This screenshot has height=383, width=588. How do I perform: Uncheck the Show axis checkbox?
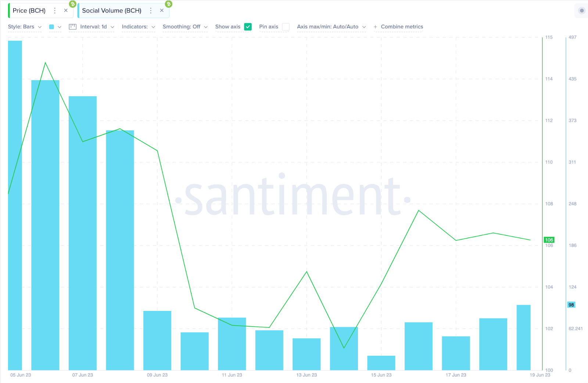(x=248, y=27)
